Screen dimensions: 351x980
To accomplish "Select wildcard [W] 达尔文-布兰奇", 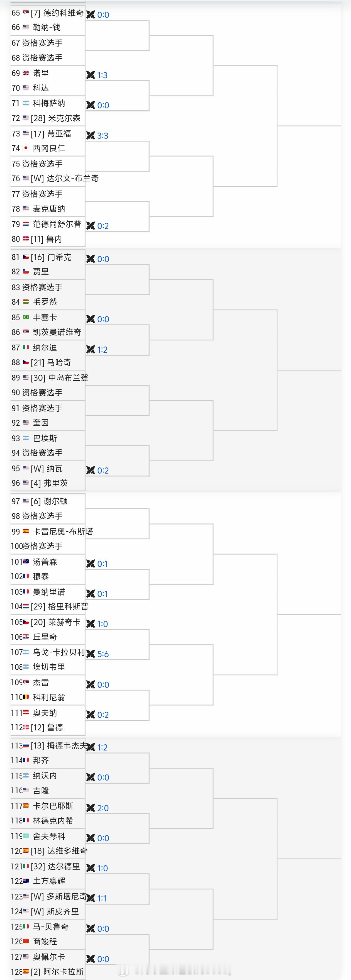I will (x=65, y=179).
